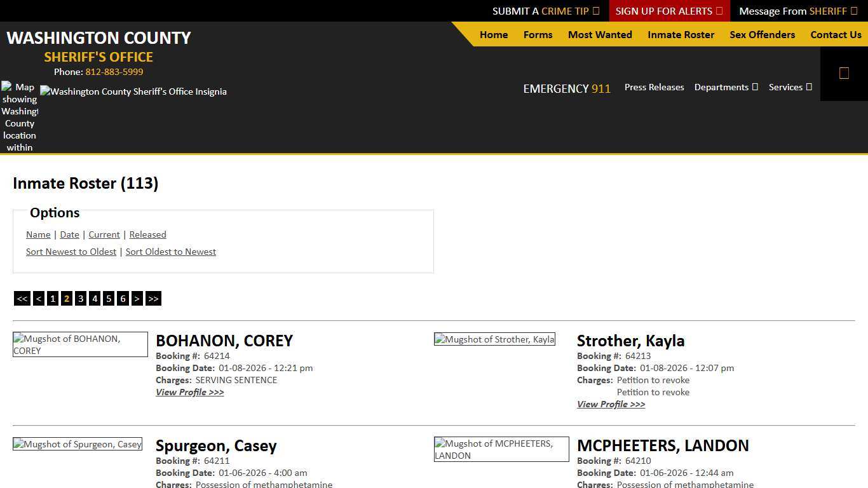This screenshot has width=868, height=488.
Task: Jump to page 4 of the roster
Action: [95, 298]
